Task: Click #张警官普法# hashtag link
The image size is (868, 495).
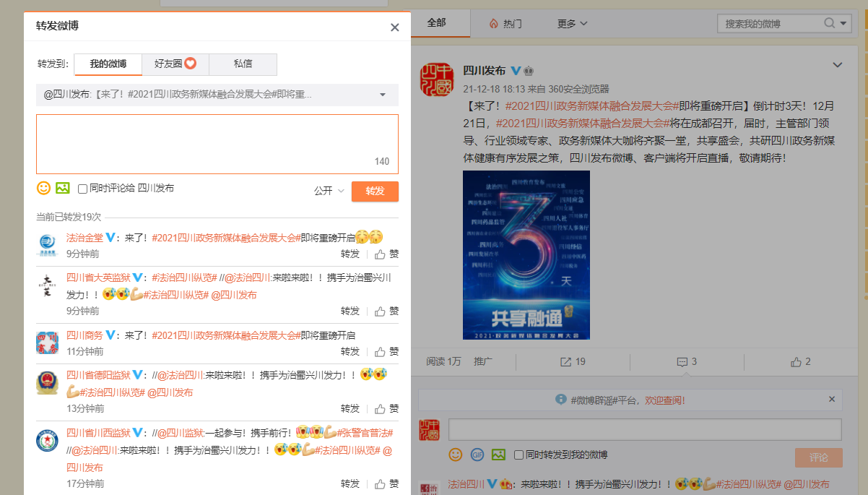Action: [365, 434]
